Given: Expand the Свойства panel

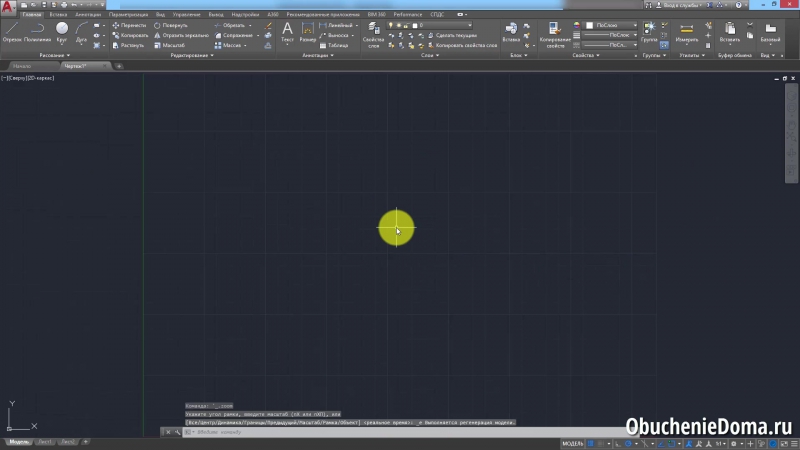Looking at the screenshot, I should click(x=586, y=55).
